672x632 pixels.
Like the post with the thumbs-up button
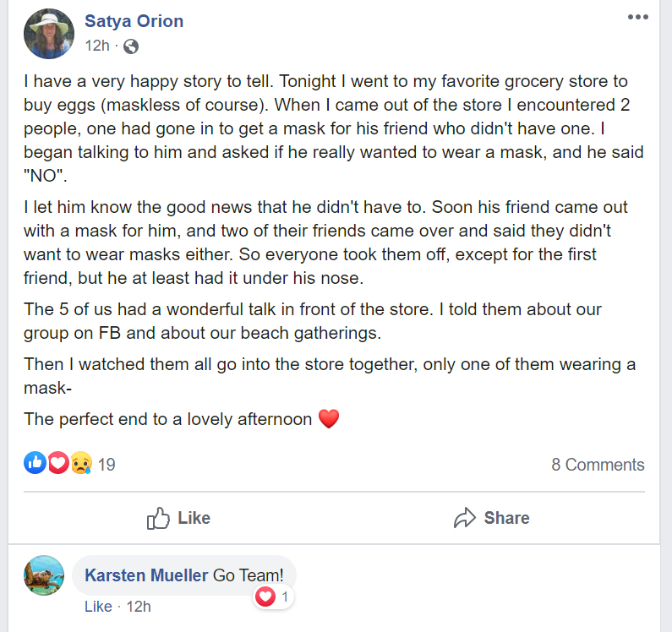point(178,518)
